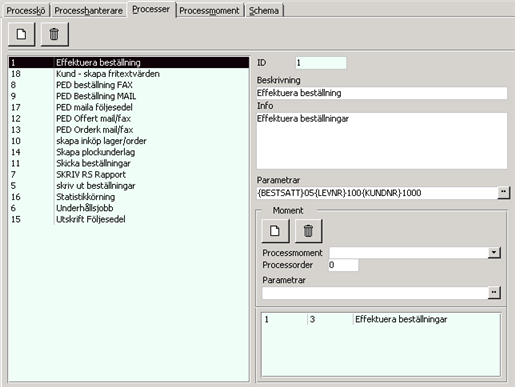Select the Processer tab

(x=151, y=9)
